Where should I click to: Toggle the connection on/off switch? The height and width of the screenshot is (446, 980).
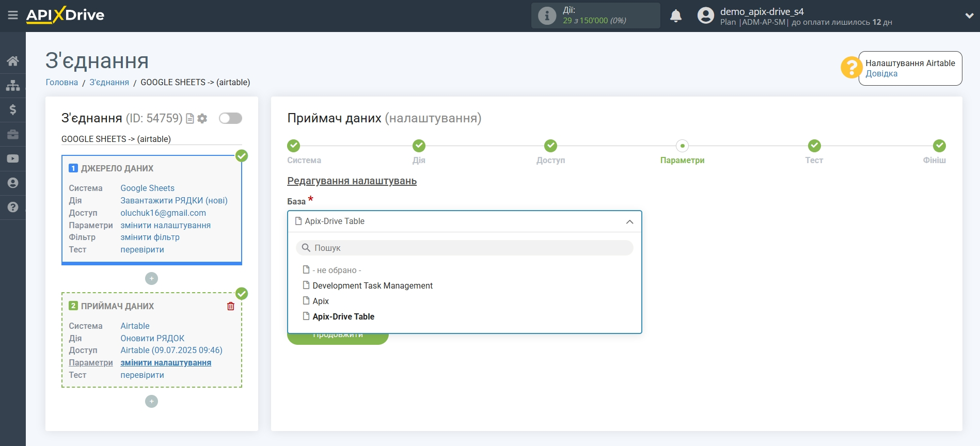[x=230, y=118]
